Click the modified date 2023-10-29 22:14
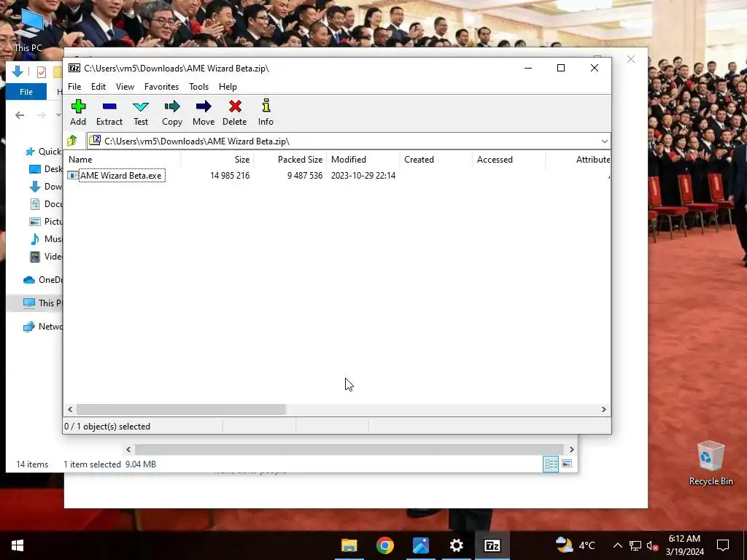 coord(363,175)
